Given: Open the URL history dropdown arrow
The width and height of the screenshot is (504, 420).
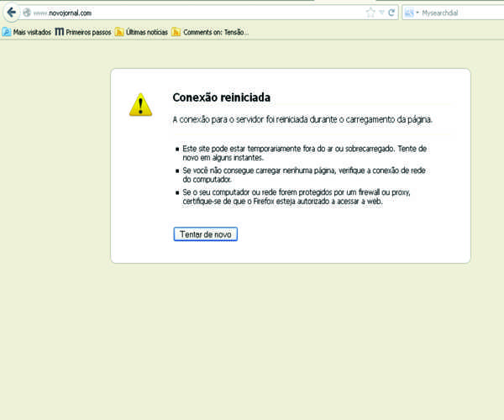Looking at the screenshot, I should click(382, 13).
